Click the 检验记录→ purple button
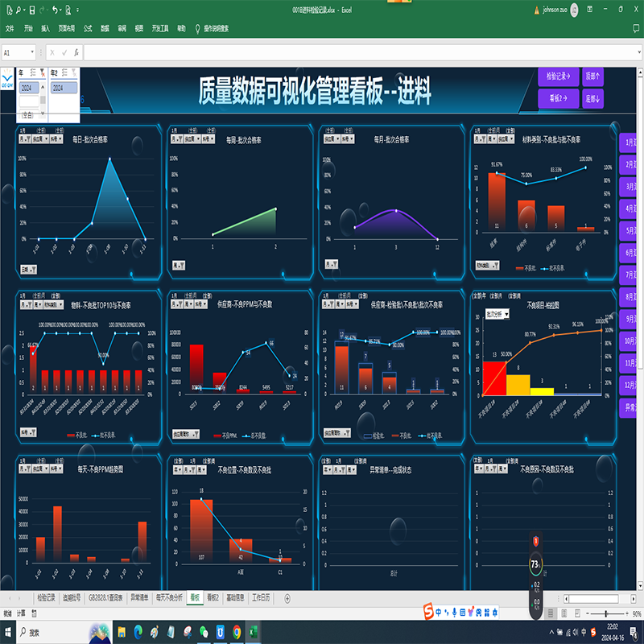Screen dimensions: 644x644 coord(558,76)
